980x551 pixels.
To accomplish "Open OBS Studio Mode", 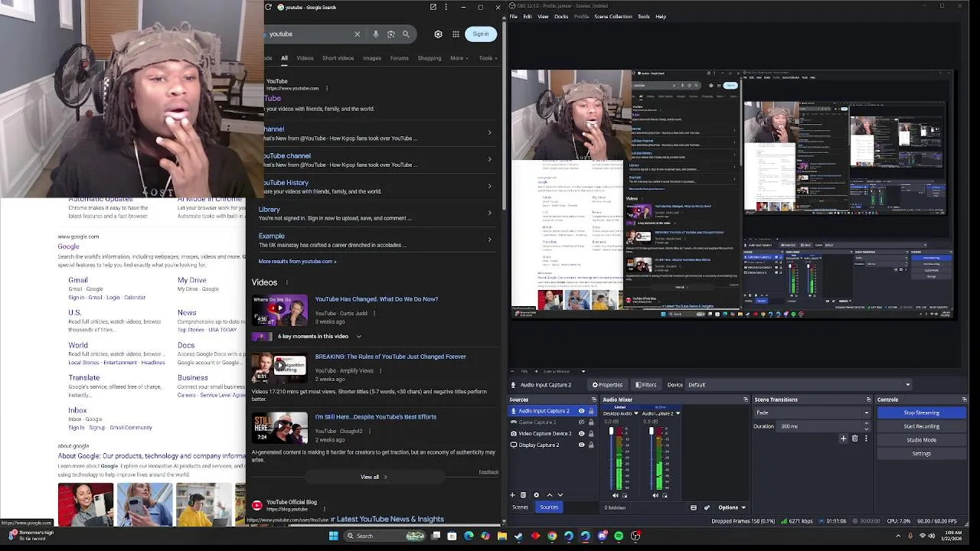I will click(922, 440).
